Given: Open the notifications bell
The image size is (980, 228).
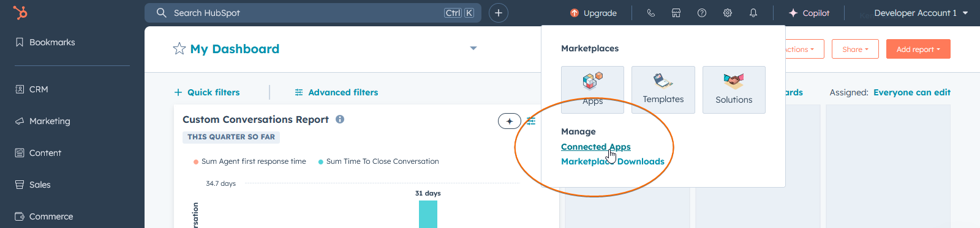Looking at the screenshot, I should [753, 13].
